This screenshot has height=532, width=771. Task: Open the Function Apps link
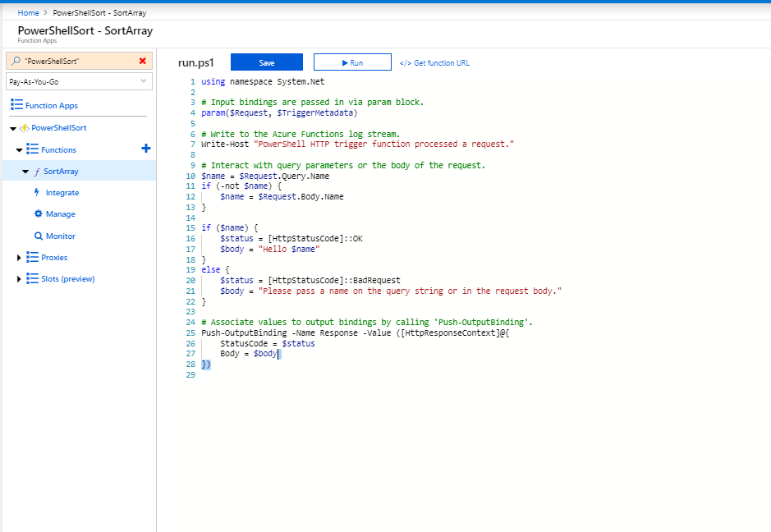pos(52,105)
